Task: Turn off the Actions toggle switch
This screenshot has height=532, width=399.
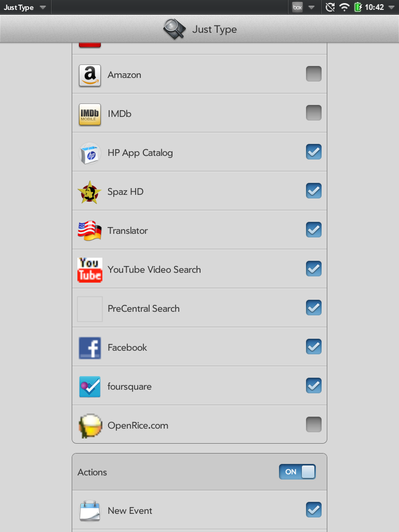Action: click(297, 472)
